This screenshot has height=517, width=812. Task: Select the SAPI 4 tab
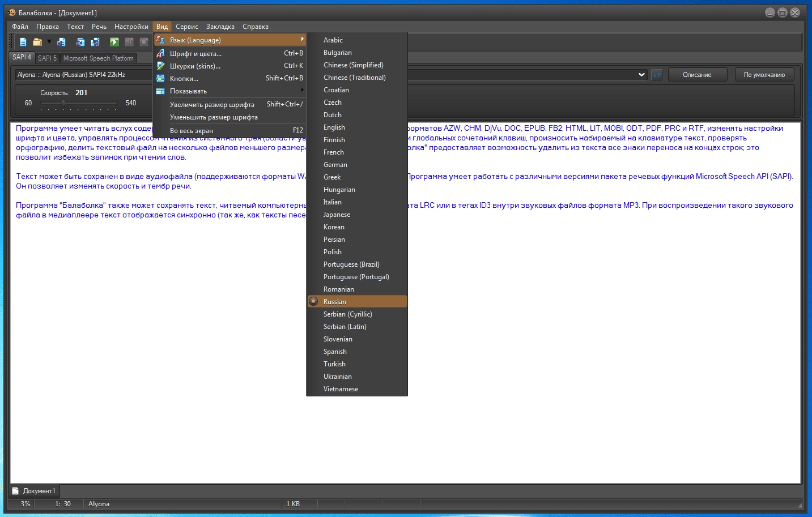coord(22,57)
